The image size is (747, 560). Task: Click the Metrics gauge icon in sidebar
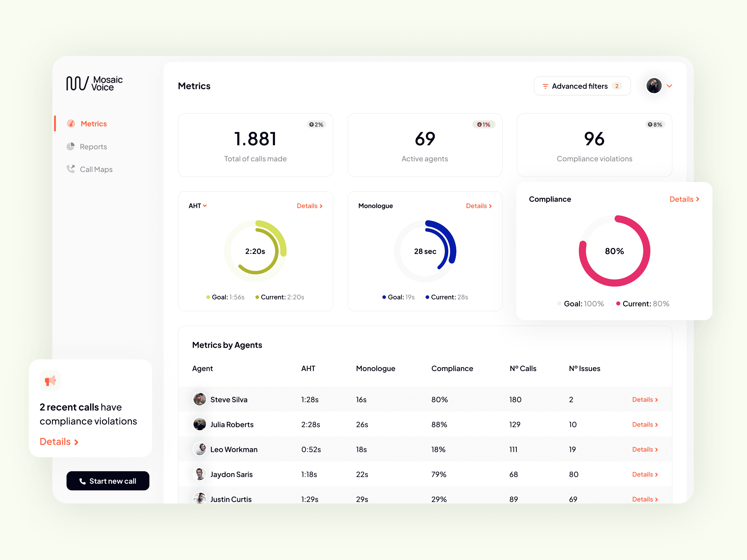(71, 123)
